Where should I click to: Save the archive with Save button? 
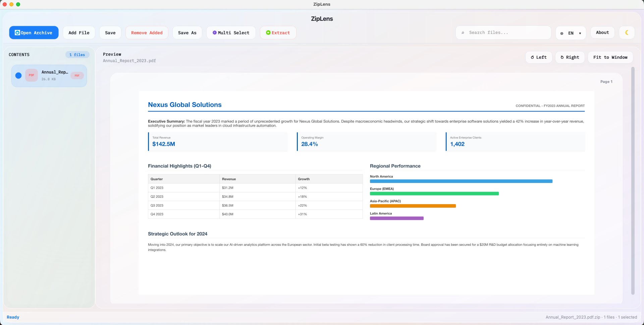pyautogui.click(x=110, y=33)
